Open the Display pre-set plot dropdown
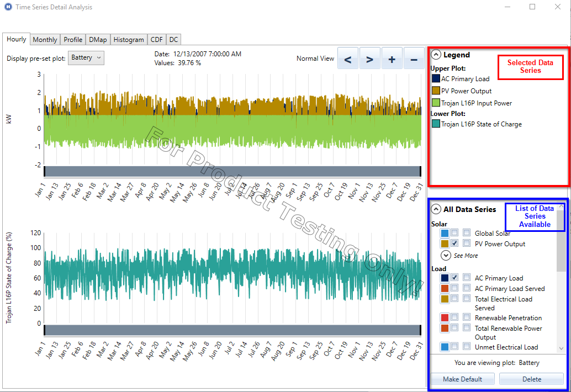 point(86,58)
